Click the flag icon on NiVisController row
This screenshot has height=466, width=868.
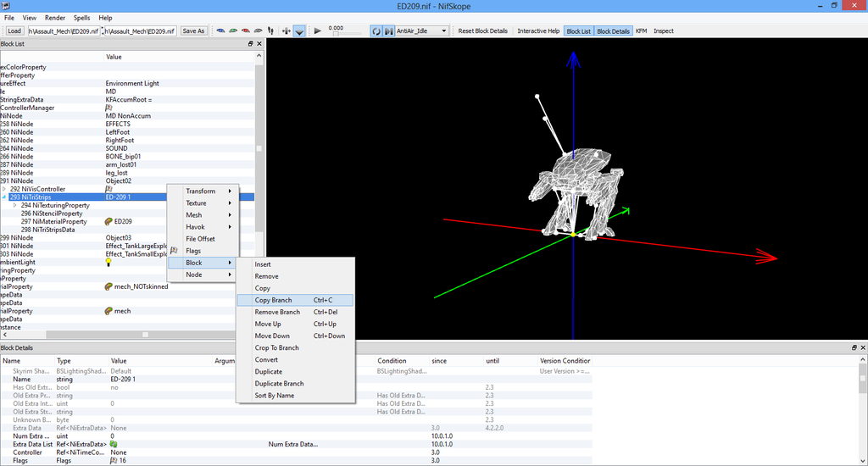(x=108, y=189)
